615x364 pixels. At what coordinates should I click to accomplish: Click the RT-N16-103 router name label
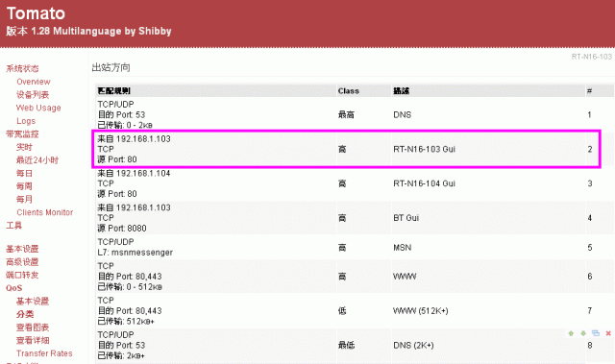592,57
